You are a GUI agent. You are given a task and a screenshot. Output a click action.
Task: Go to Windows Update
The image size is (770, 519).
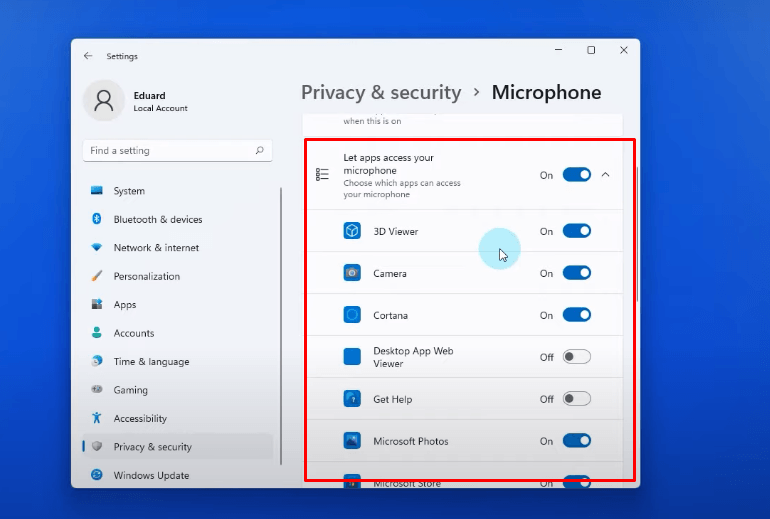tap(178, 475)
